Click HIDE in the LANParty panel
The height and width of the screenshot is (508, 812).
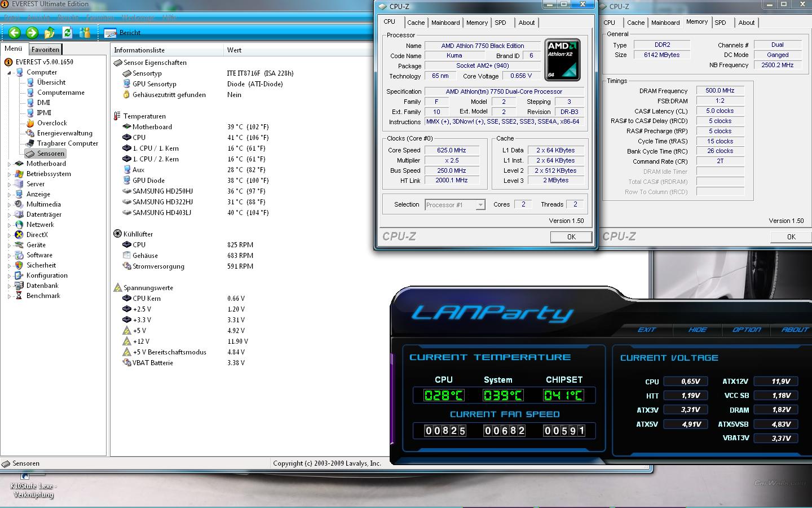click(698, 330)
